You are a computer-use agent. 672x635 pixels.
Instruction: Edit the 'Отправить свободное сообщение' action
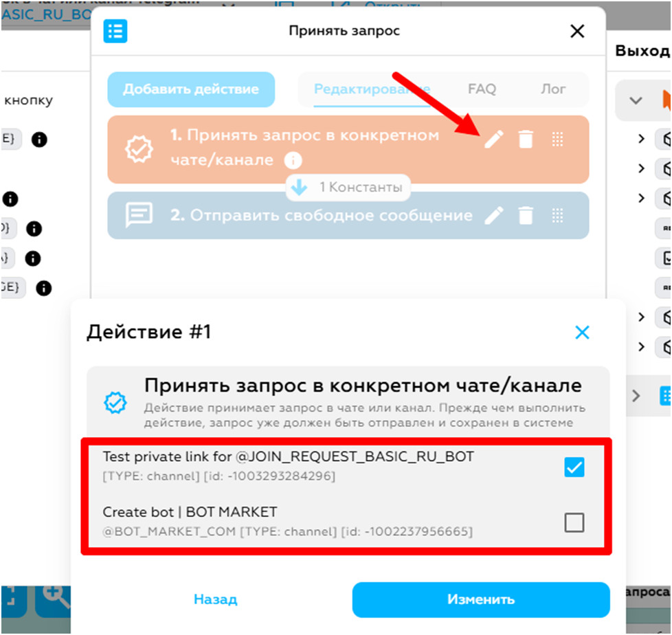494,215
